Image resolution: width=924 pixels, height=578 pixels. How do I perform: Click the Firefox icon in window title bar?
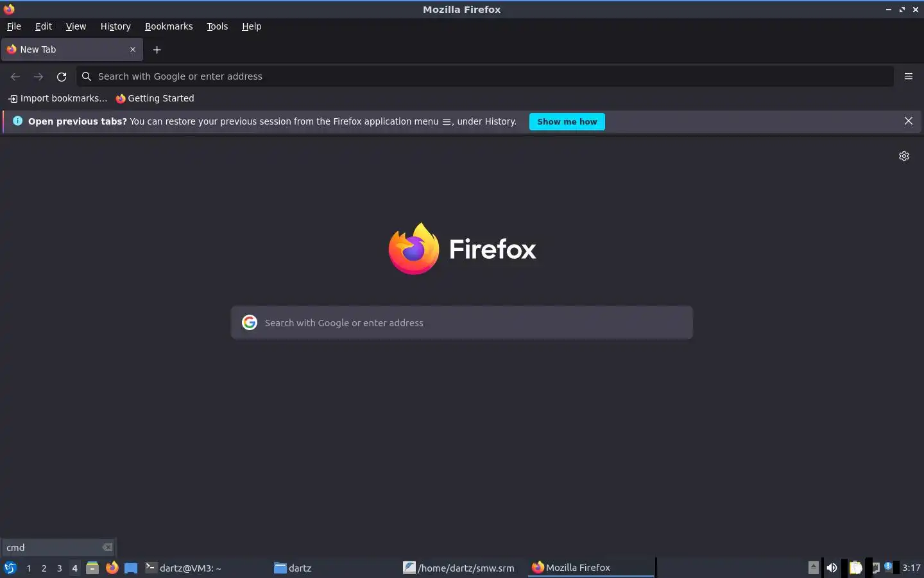[9, 9]
